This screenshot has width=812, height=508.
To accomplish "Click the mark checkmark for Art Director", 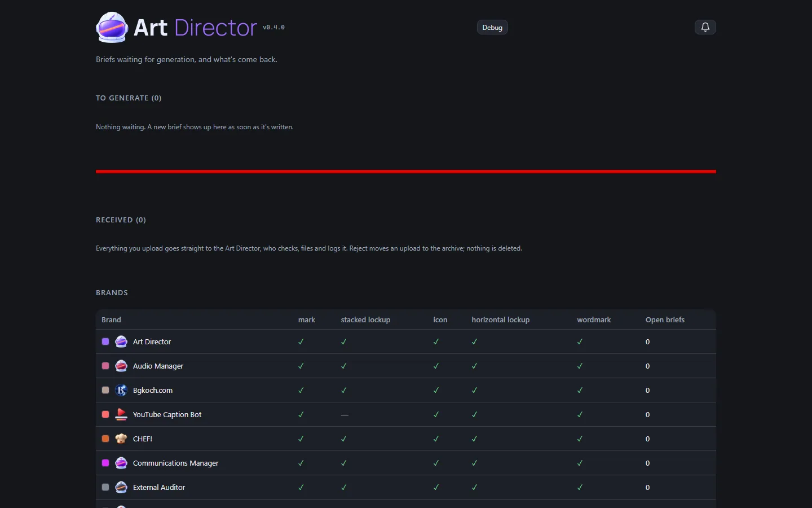I will tap(301, 341).
